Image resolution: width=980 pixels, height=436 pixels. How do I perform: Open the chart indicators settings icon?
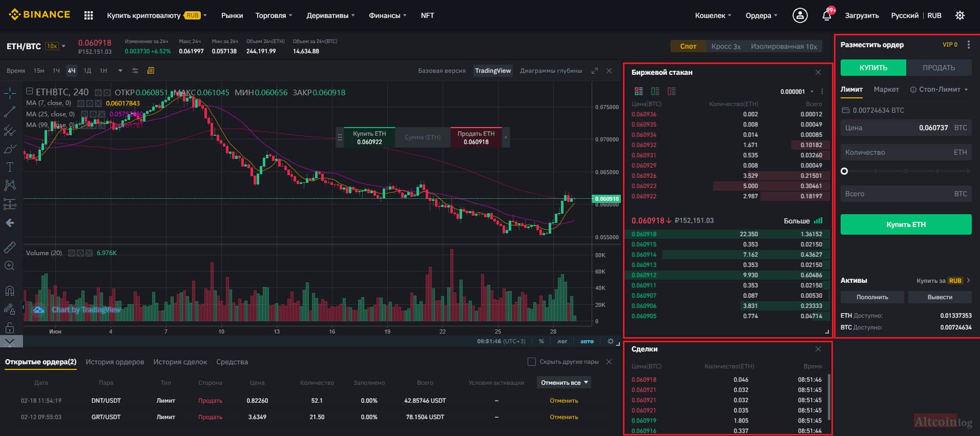tap(135, 71)
